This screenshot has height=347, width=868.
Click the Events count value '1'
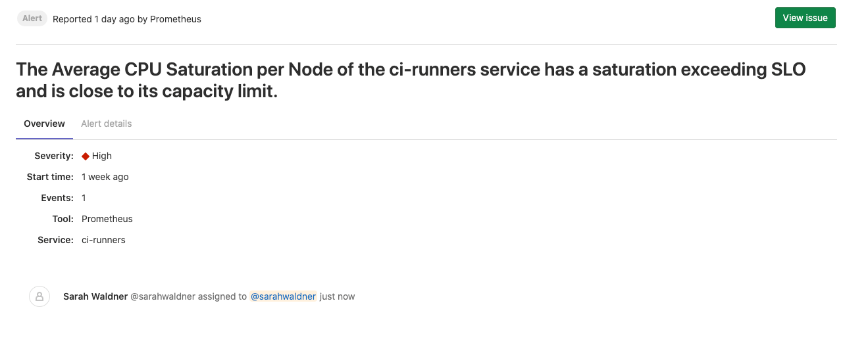pyautogui.click(x=84, y=198)
